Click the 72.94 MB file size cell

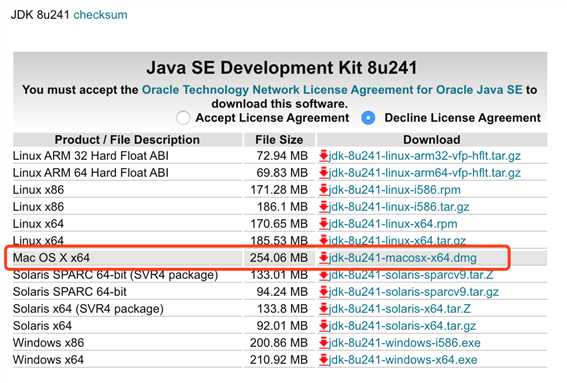pos(282,156)
